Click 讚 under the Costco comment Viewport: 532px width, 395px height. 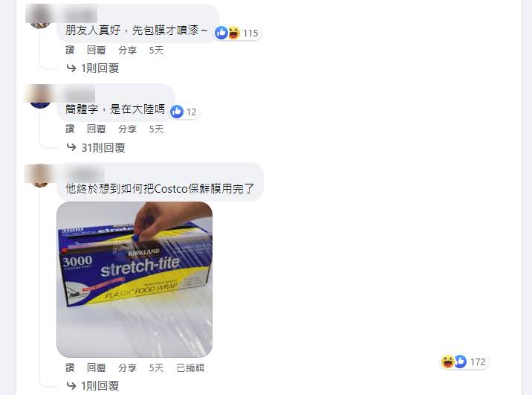coord(70,367)
